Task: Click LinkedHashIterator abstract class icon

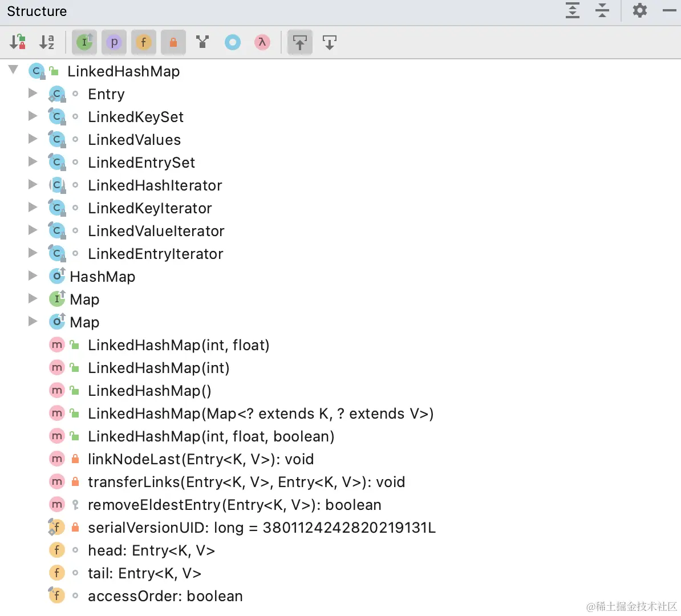Action: [x=57, y=185]
